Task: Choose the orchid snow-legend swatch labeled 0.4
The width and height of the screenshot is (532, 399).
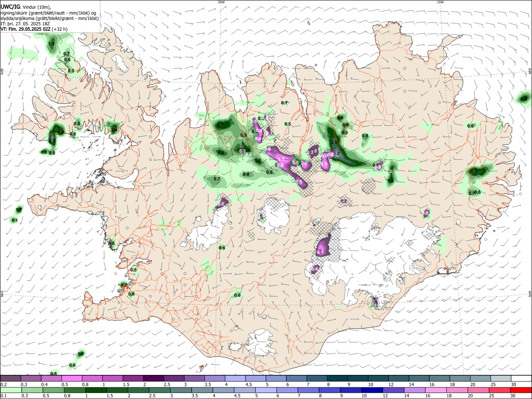Action: (52, 378)
